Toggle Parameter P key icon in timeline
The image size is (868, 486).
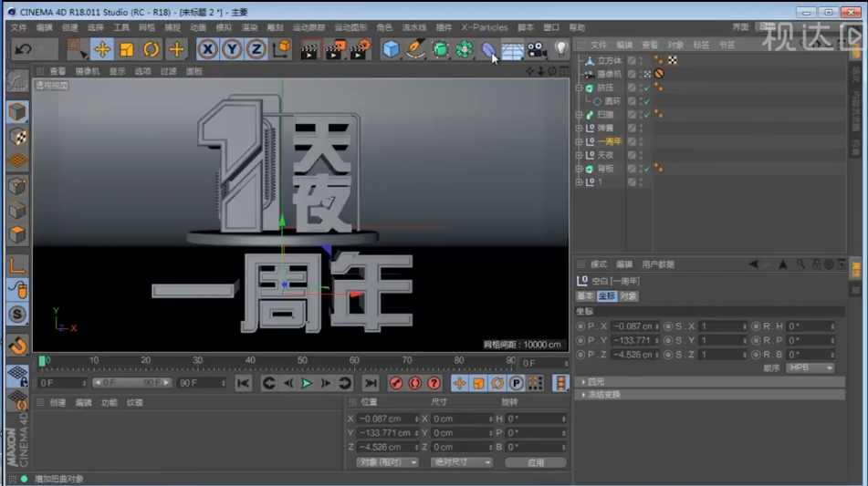[516, 383]
